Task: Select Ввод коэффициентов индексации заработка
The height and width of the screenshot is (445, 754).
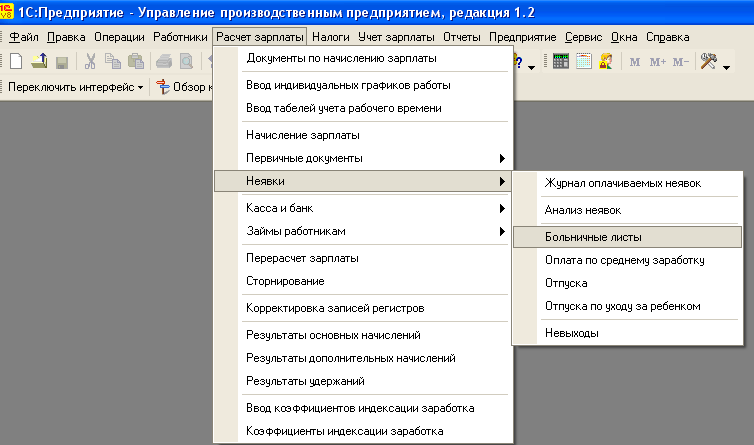Action: 363,408
